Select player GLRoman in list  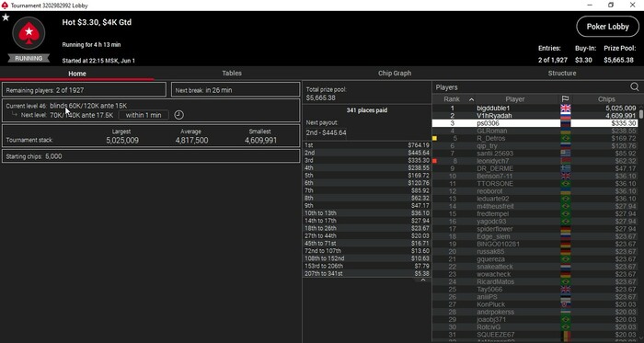point(535,131)
